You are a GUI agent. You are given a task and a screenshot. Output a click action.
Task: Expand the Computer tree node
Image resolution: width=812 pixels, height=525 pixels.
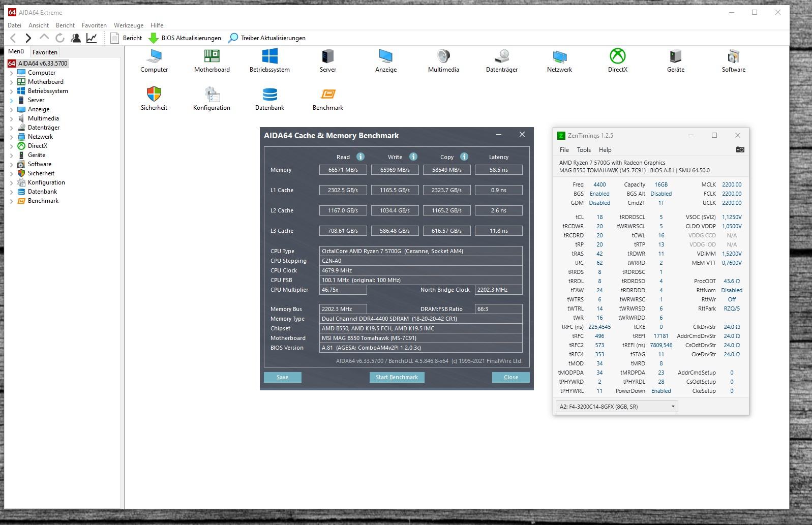pos(12,73)
